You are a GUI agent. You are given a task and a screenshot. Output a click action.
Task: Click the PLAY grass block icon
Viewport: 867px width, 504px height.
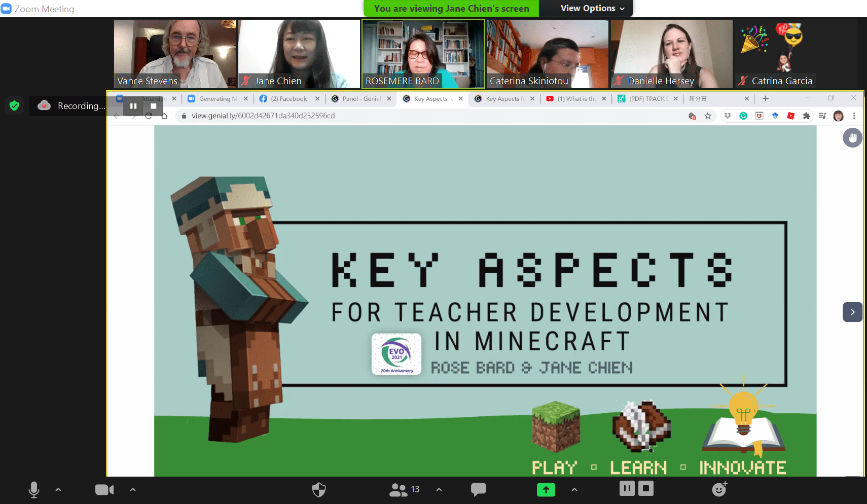[556, 426]
